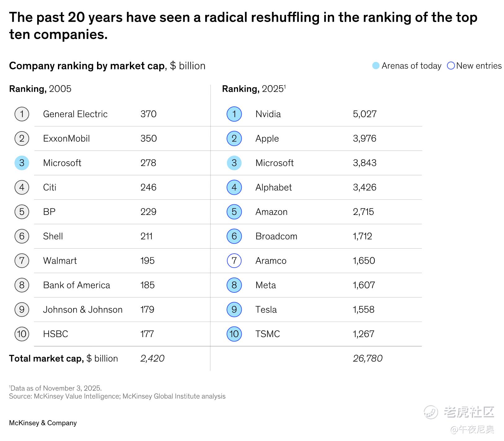The width and height of the screenshot is (504, 441).
Task: Select the 'Ranking, 2025' column header
Action: click(253, 89)
